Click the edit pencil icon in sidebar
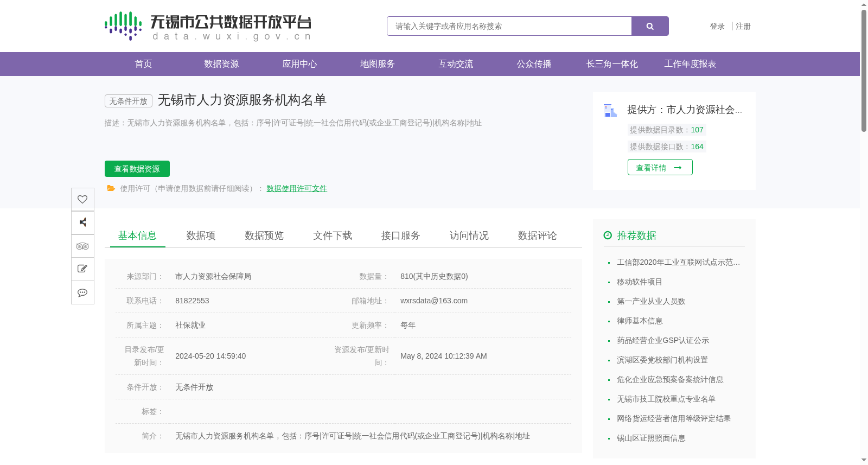 [82, 269]
